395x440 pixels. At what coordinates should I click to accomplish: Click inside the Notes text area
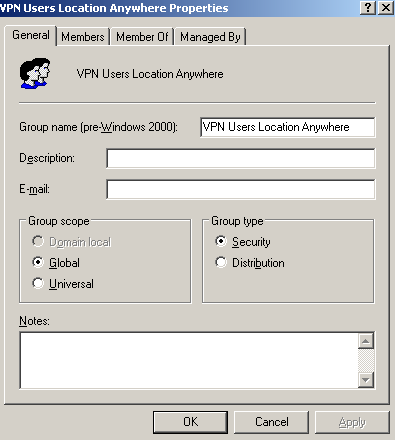pyautogui.click(x=189, y=360)
